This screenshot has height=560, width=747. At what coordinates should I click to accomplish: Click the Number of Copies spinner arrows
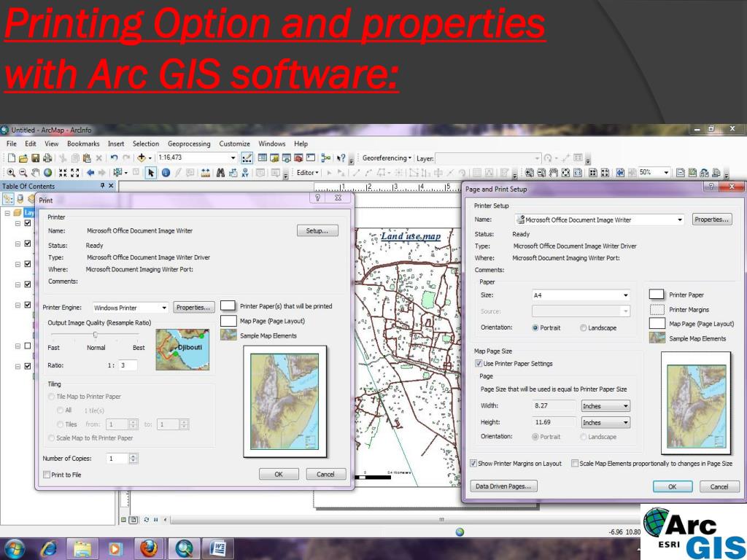[x=133, y=459]
